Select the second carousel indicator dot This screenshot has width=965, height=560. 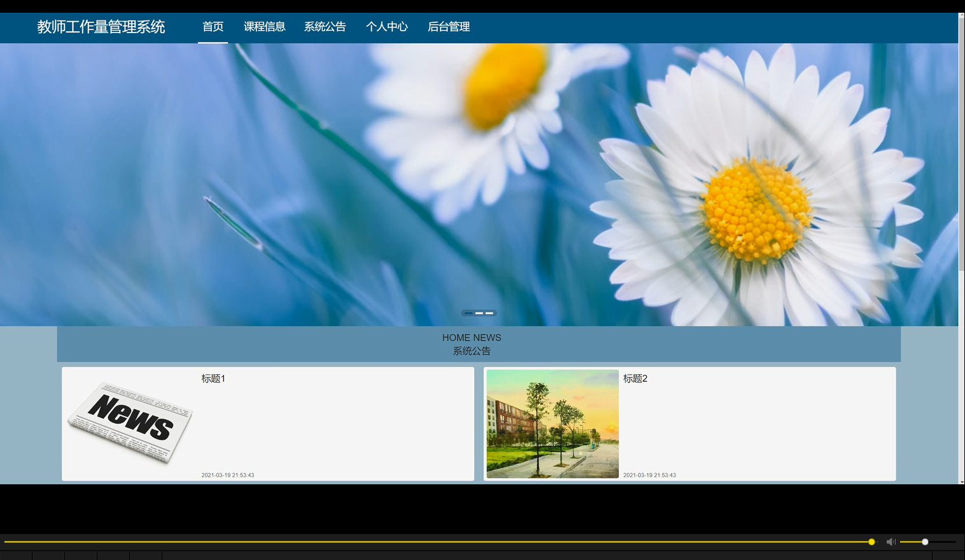(479, 313)
